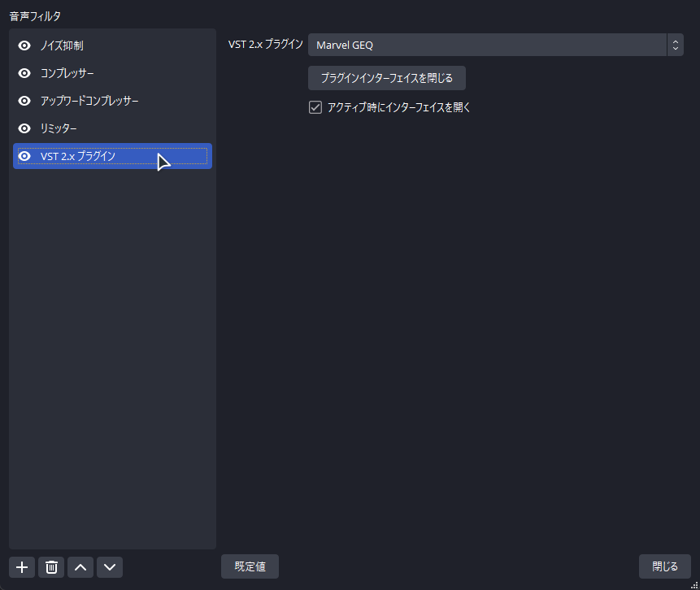
Task: Click the 閉じる button
Action: [665, 566]
